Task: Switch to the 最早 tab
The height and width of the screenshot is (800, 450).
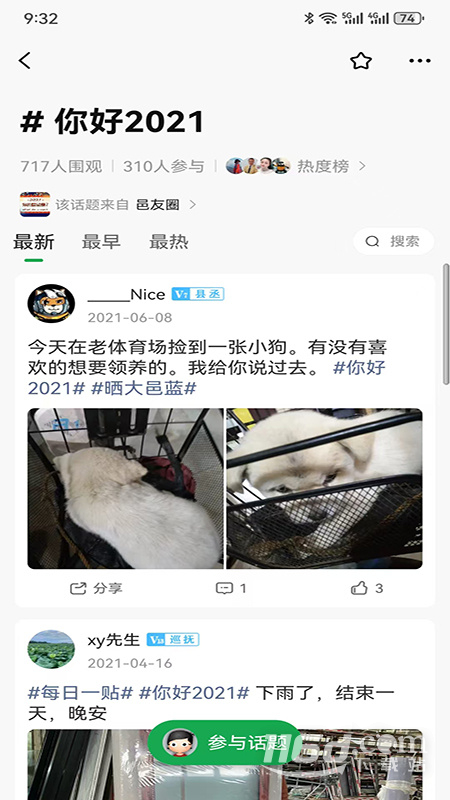Action: coord(101,242)
